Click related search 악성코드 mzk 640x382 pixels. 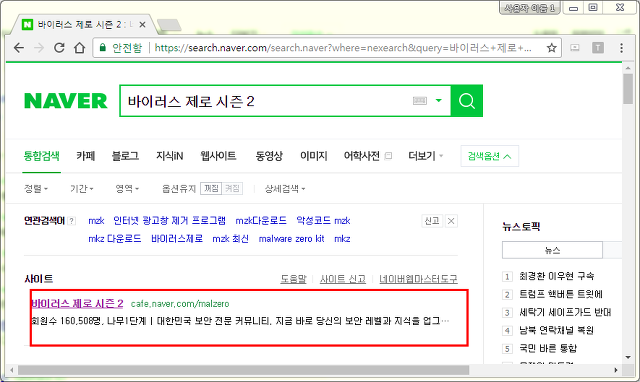323,221
